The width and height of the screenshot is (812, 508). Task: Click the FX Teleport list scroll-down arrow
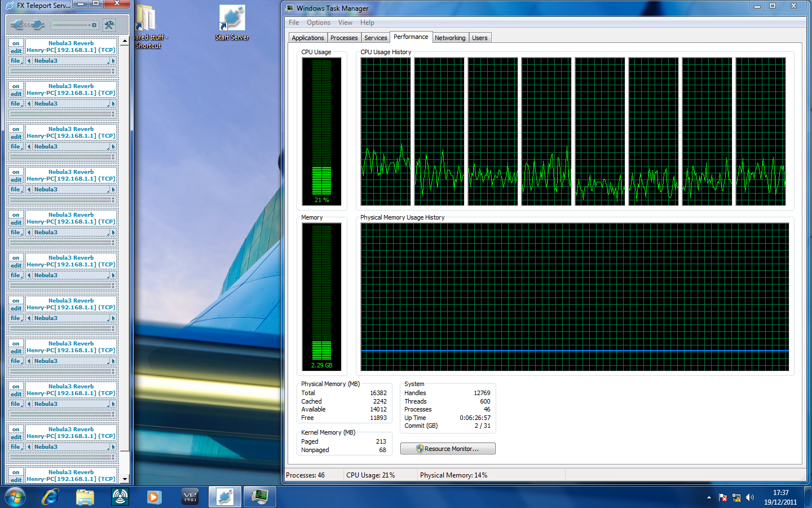coord(125,479)
